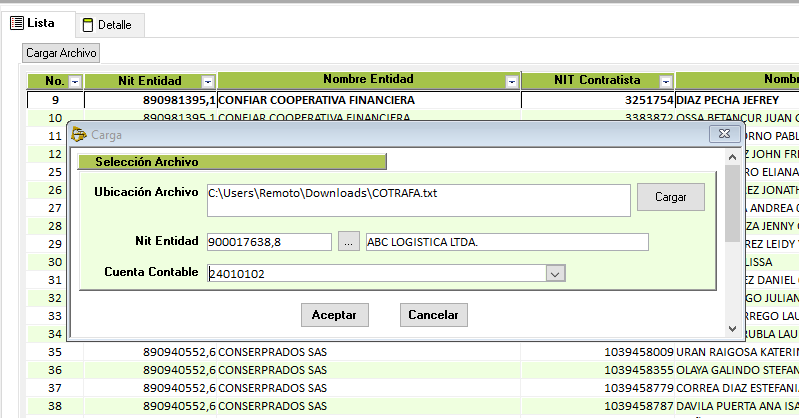Open the Detalle tab
Viewport: 799px width, 418px height.
(x=110, y=25)
